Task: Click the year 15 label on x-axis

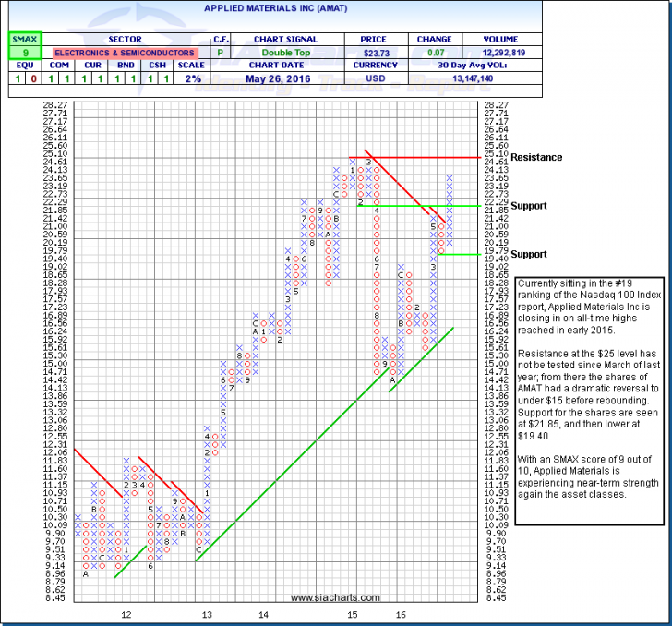Action: coord(352,613)
